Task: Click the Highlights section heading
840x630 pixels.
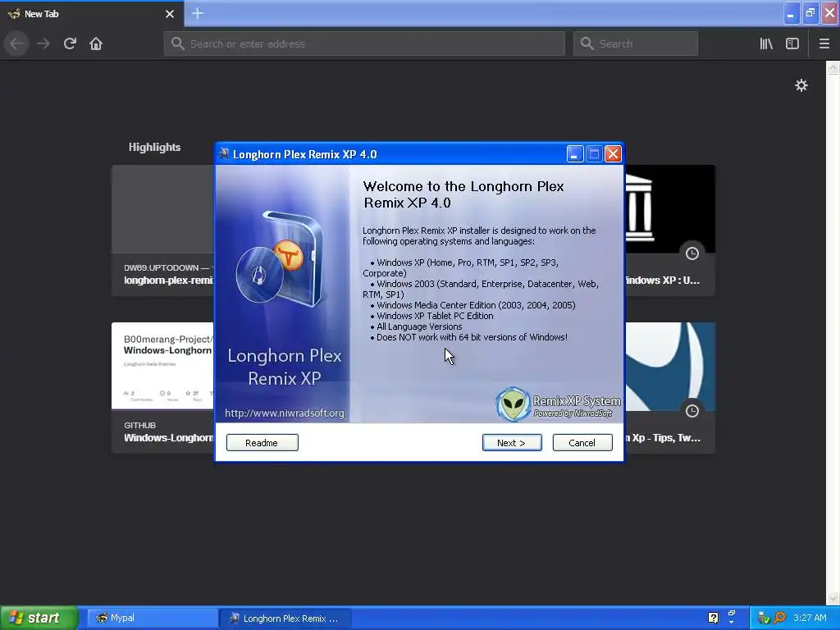Action: (154, 147)
